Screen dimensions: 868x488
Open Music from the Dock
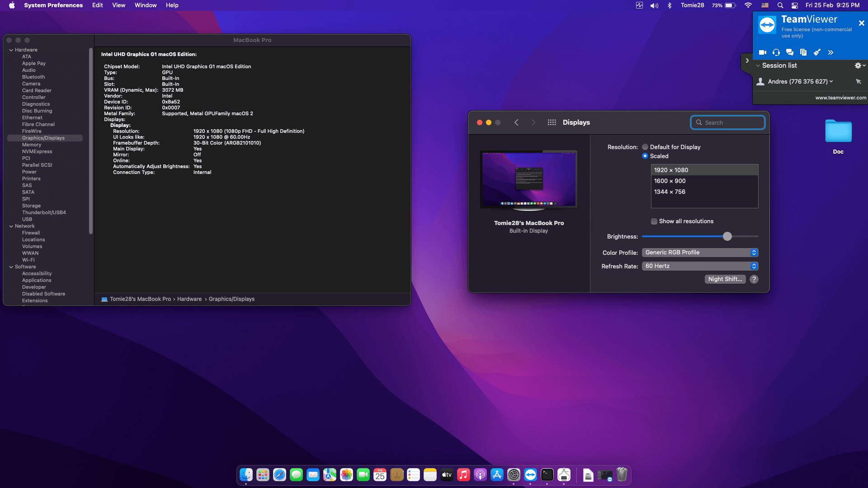[x=463, y=475]
